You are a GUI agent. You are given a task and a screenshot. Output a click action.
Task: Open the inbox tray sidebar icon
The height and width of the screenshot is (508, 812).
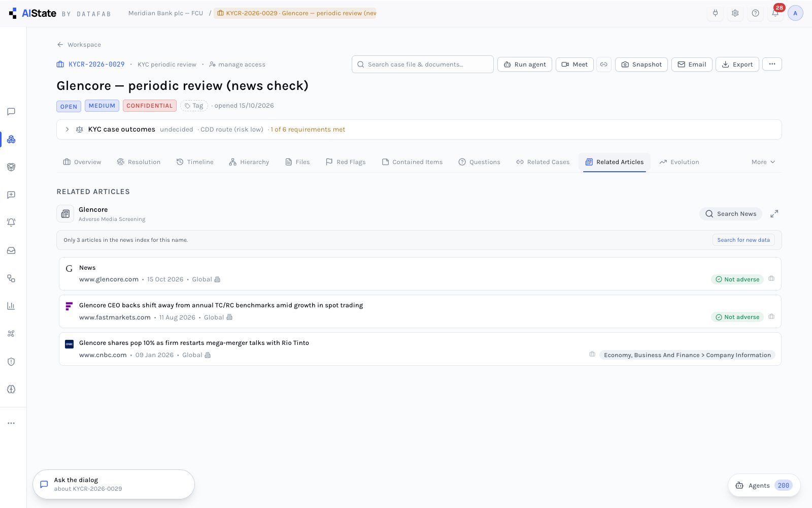point(11,250)
